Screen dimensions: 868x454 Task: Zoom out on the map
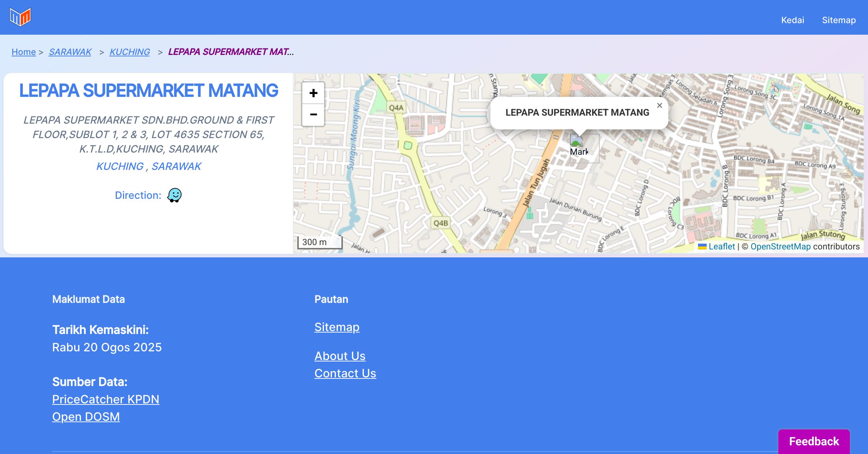pos(313,115)
